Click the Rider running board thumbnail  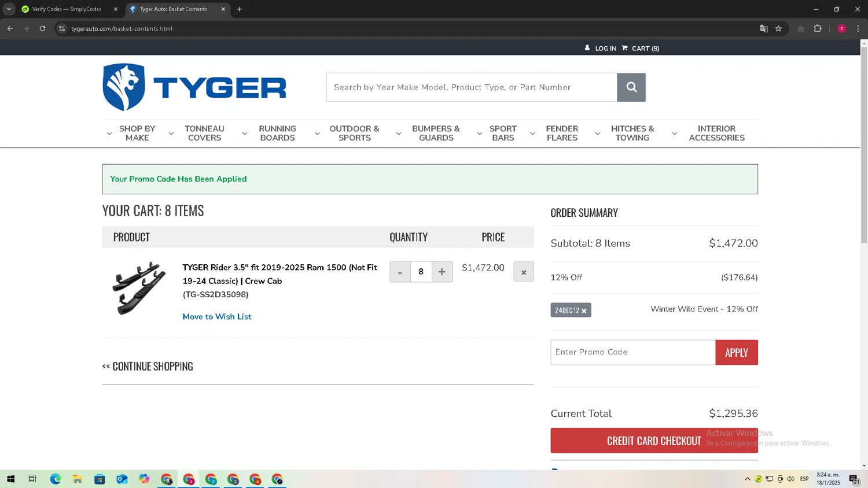click(139, 289)
